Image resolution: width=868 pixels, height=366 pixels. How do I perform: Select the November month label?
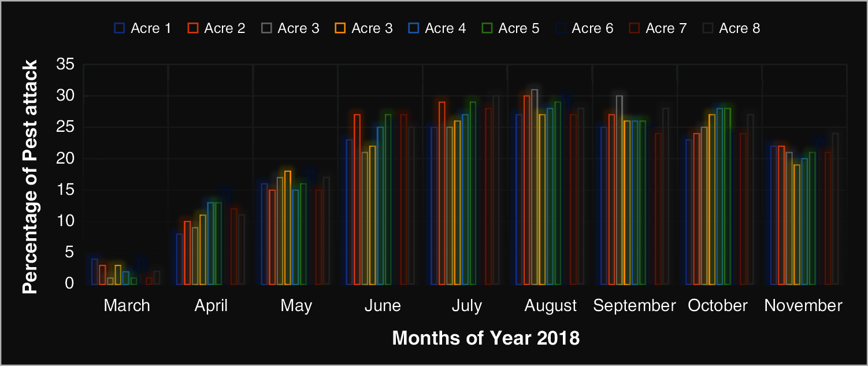click(x=803, y=306)
